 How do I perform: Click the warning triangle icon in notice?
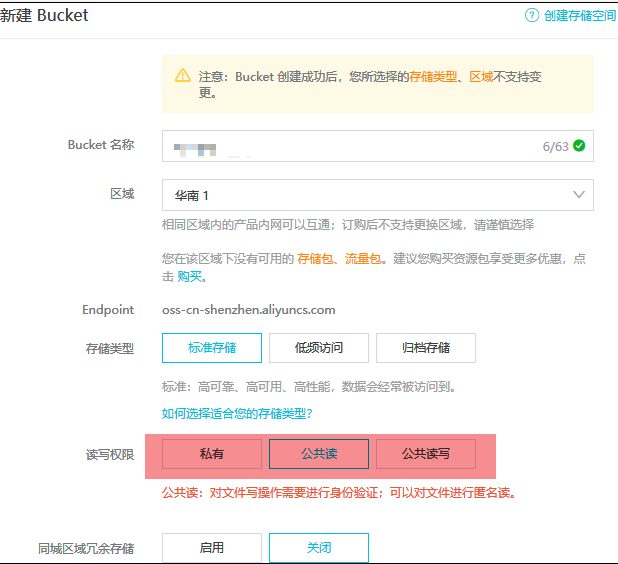(182, 75)
